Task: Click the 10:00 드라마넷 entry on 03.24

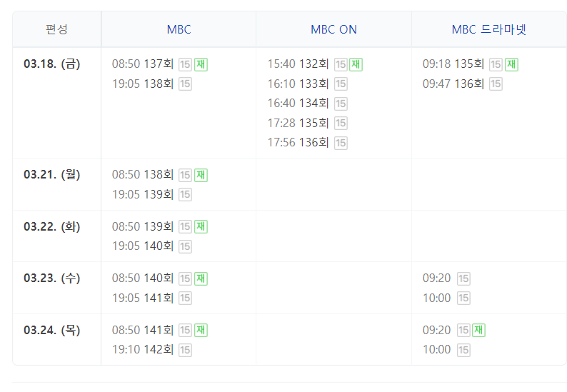Action: (436, 350)
